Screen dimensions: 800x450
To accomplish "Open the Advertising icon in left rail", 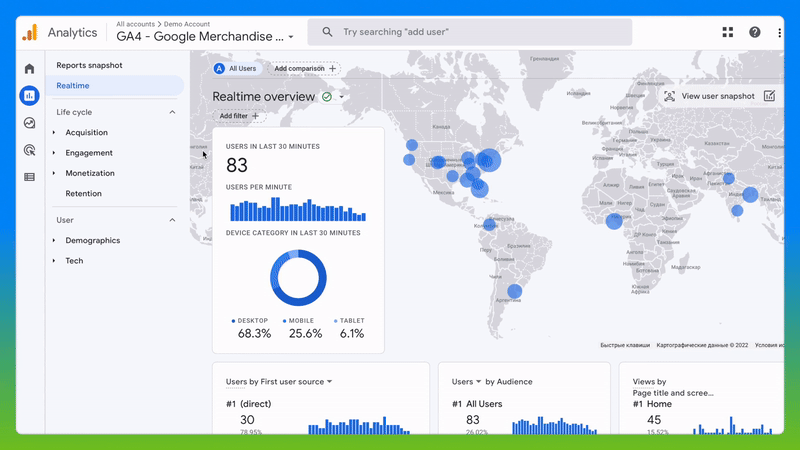I will click(30, 150).
